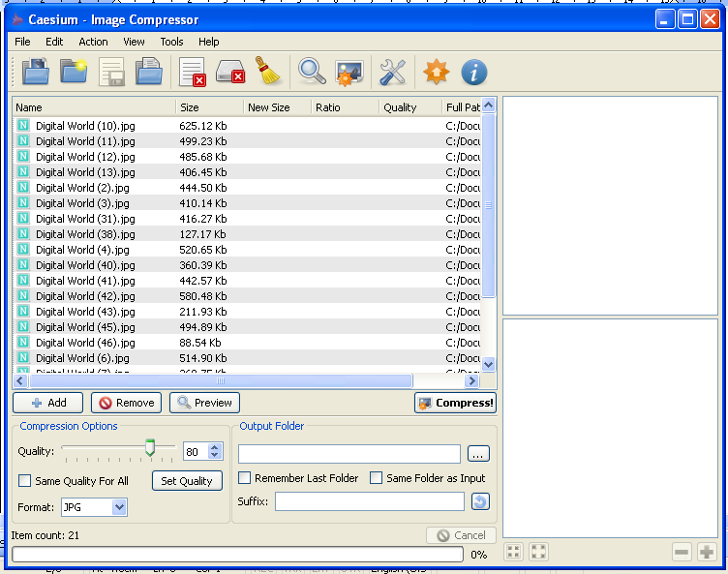Sort list by Size column header
The width and height of the screenshot is (728, 574).
tap(210, 107)
